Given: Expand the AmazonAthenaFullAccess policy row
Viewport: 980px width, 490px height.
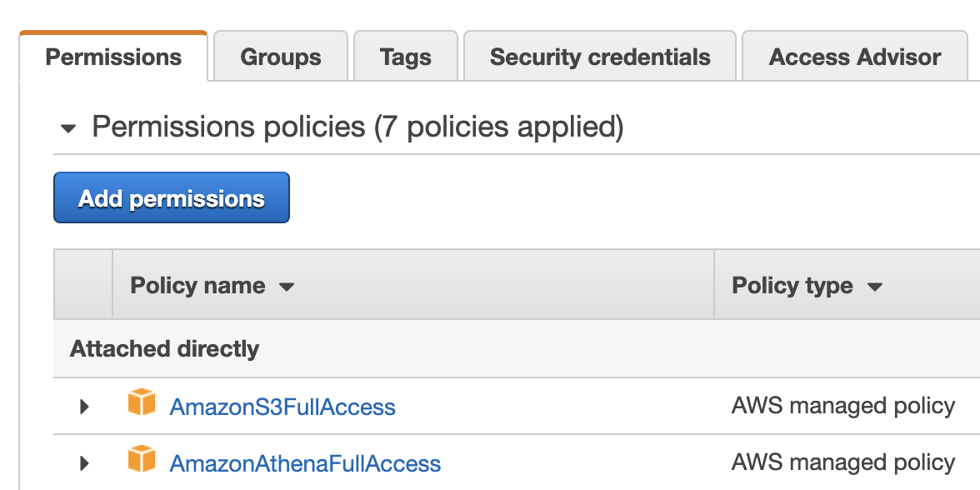Looking at the screenshot, I should point(83,463).
